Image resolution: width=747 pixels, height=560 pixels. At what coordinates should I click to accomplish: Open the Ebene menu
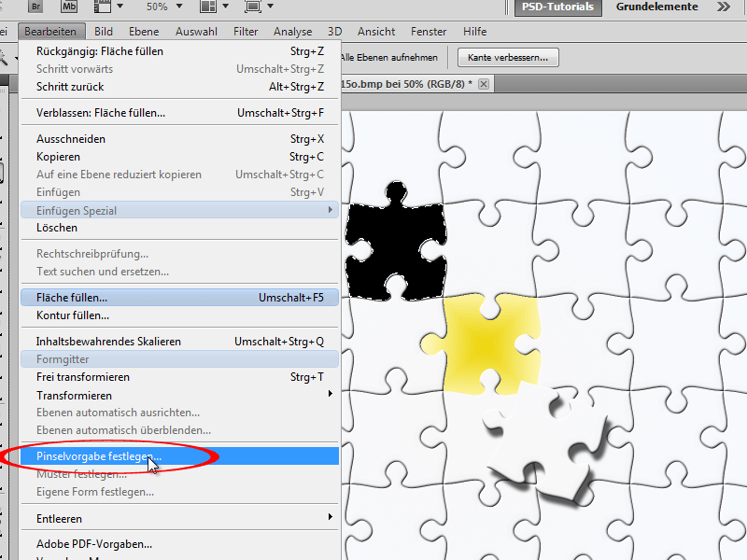(144, 32)
